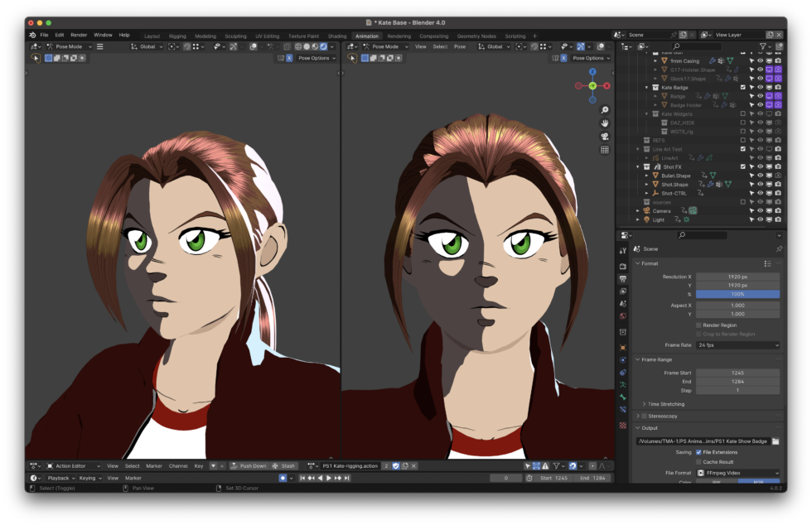Click the outliner filter funnel icon
The image size is (812, 525).
(x=765, y=47)
